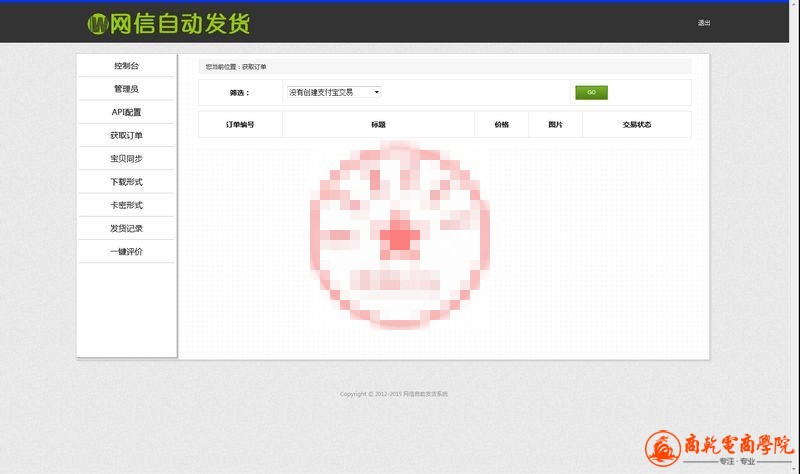Click the 交易状态 column header
This screenshot has height=474, width=800.
[637, 124]
